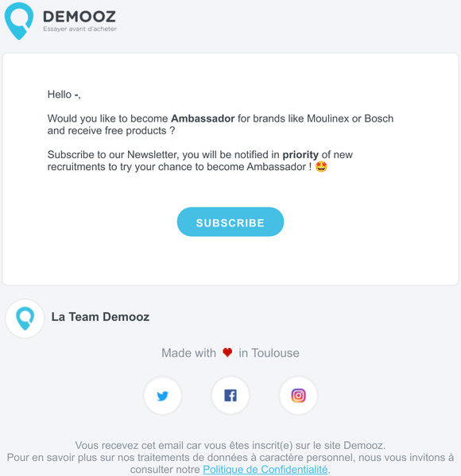This screenshot has width=461, height=476.
Task: Click the 'Made with' text
Action: click(x=188, y=353)
